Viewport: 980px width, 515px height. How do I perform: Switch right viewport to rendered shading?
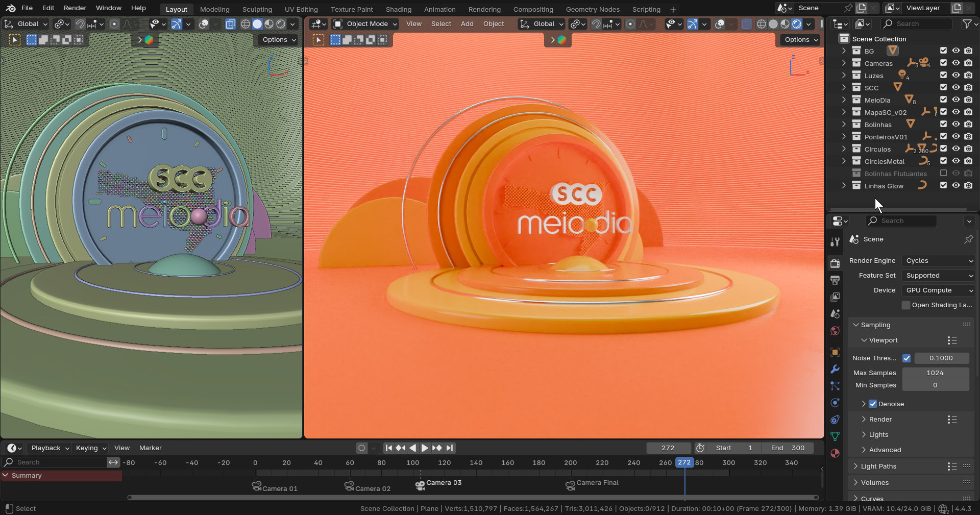coord(797,24)
